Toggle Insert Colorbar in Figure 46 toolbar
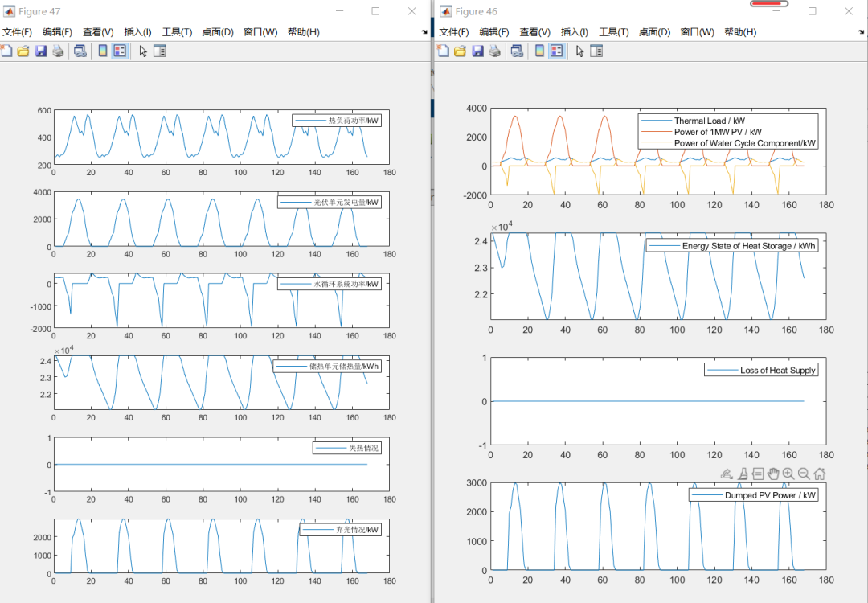Image resolution: width=868 pixels, height=603 pixels. (x=539, y=51)
